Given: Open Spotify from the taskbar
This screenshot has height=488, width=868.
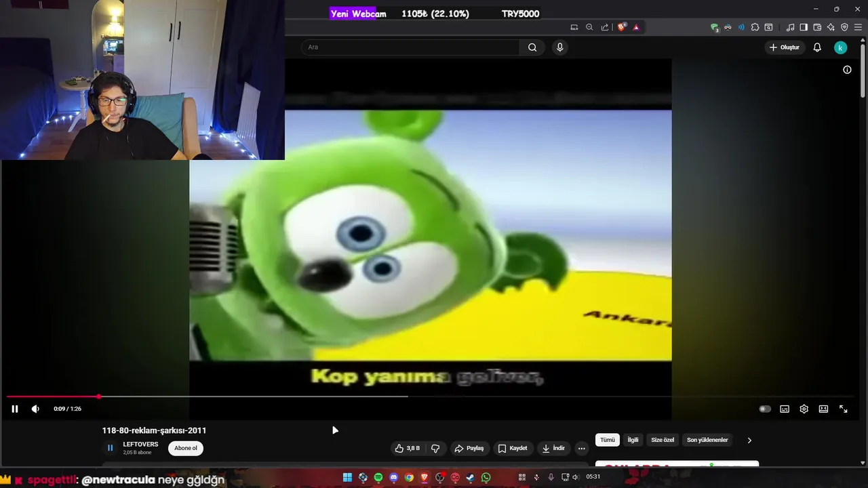Looking at the screenshot, I should (x=378, y=477).
